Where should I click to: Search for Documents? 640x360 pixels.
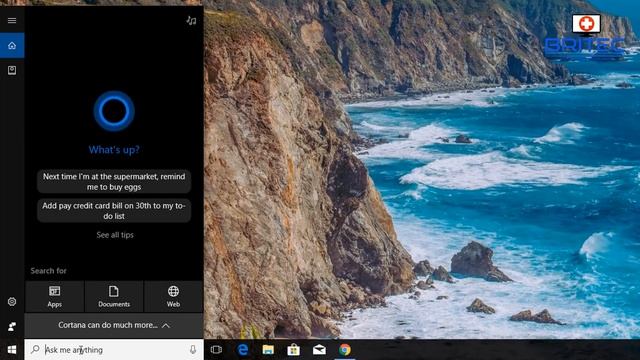coord(114,297)
